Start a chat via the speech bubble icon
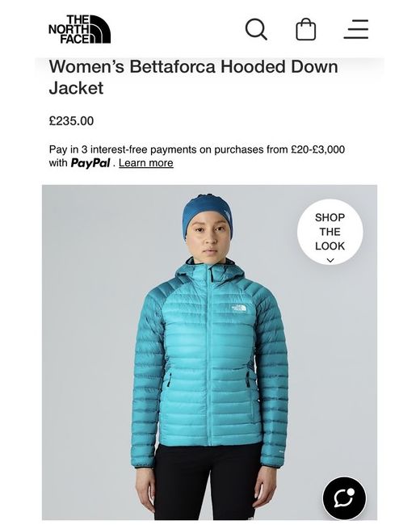The width and height of the screenshot is (420, 525). point(344,498)
